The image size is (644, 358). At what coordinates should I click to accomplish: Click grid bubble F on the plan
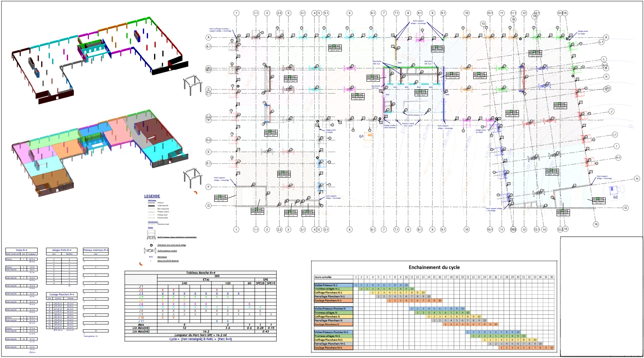coord(209,187)
